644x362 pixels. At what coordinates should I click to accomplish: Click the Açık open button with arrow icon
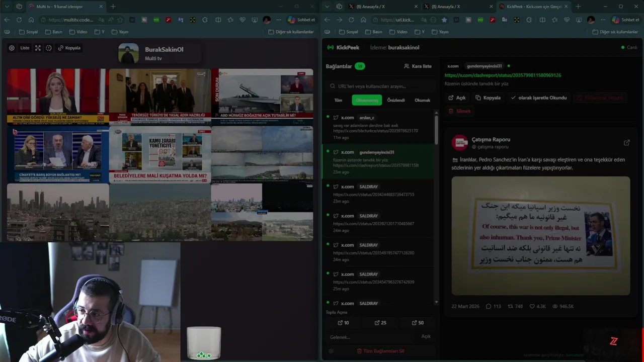[x=457, y=98]
